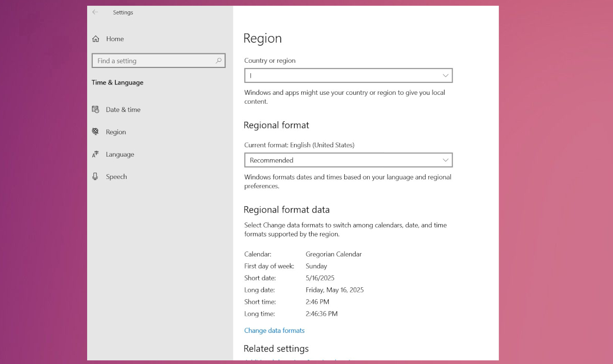This screenshot has height=364, width=613.
Task: Click the Settings window title text
Action: [123, 12]
